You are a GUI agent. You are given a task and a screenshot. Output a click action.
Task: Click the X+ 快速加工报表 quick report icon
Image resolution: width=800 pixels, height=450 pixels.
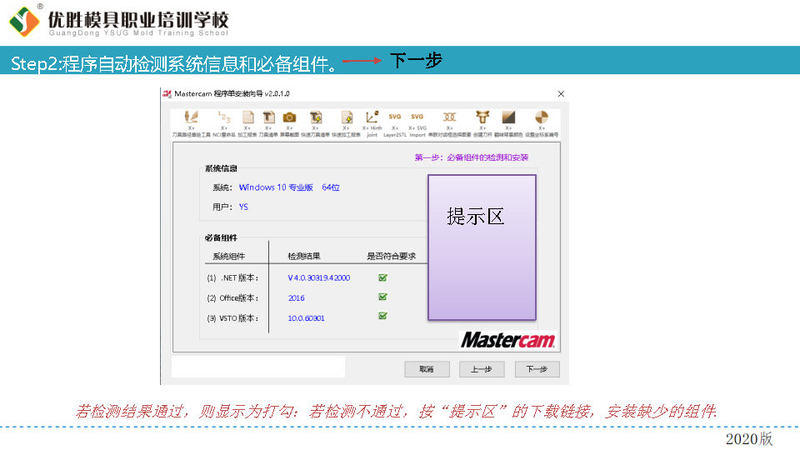tap(346, 117)
